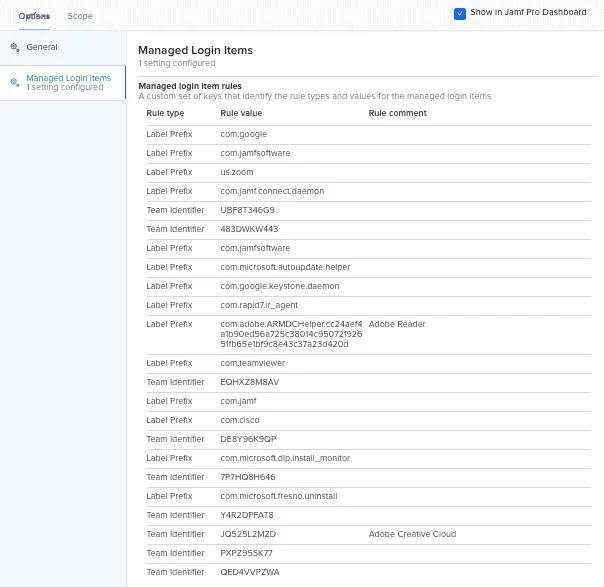Select com.google.keystone.daemon rule value

pyautogui.click(x=280, y=286)
